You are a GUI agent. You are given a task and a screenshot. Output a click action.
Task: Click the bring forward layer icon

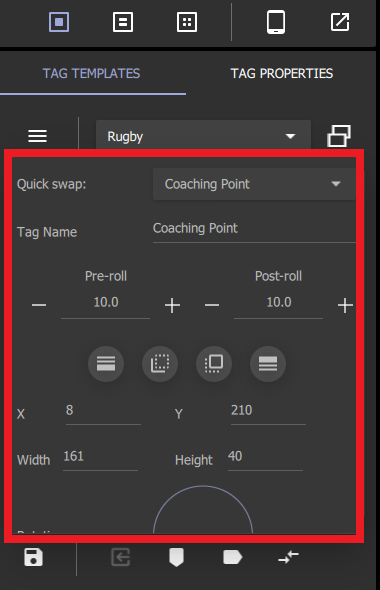214,363
